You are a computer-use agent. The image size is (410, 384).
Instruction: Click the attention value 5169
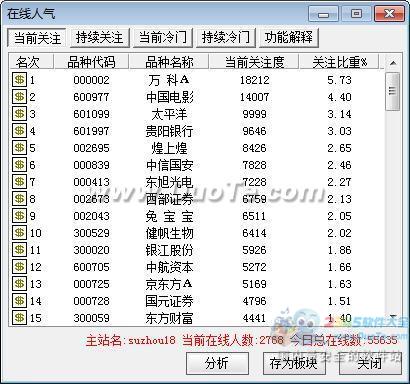[x=254, y=284]
